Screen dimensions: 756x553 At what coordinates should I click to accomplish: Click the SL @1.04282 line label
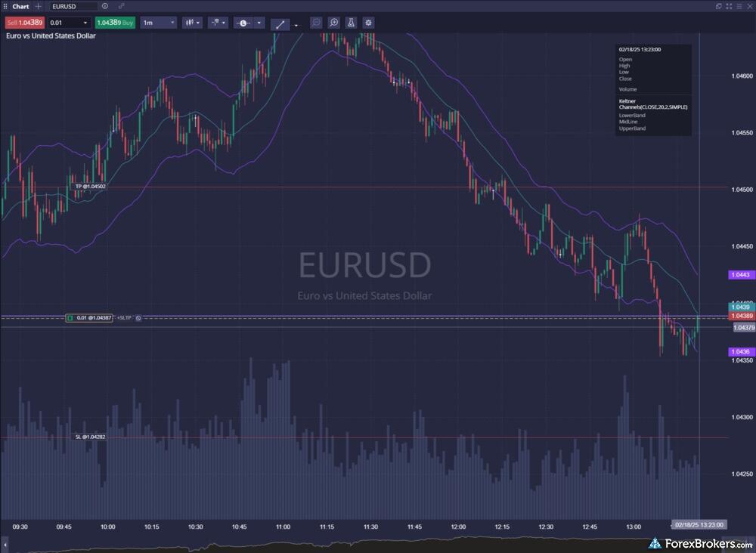point(90,437)
